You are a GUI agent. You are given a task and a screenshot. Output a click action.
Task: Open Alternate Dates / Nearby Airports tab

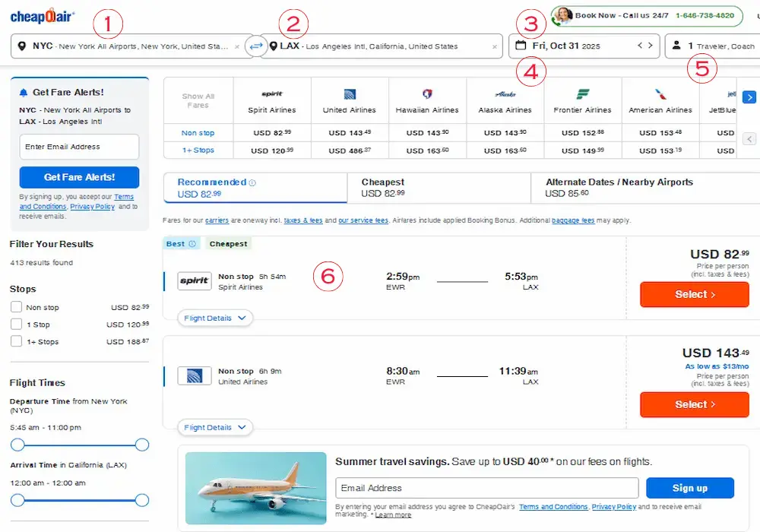tap(645, 188)
